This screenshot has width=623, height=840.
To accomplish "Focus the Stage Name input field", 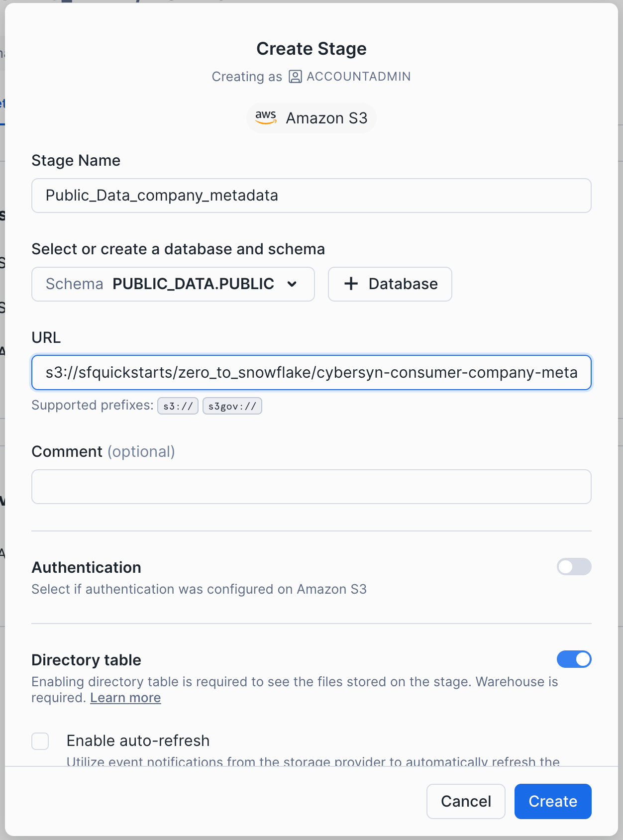I will [x=311, y=195].
